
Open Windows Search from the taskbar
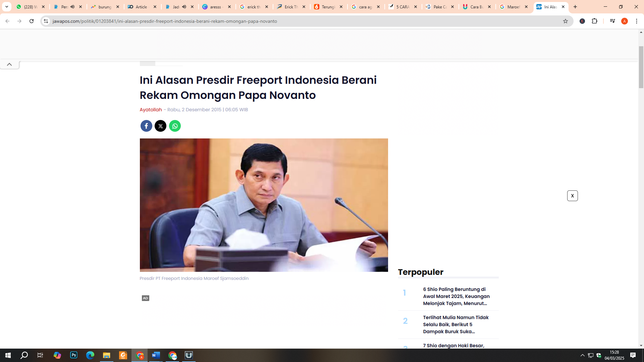(x=24, y=355)
